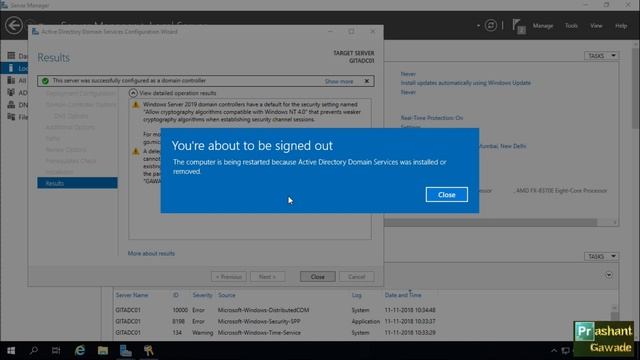This screenshot has height=360, width=640.
Task: Click the Server Manager refresh icon
Action: [491, 26]
